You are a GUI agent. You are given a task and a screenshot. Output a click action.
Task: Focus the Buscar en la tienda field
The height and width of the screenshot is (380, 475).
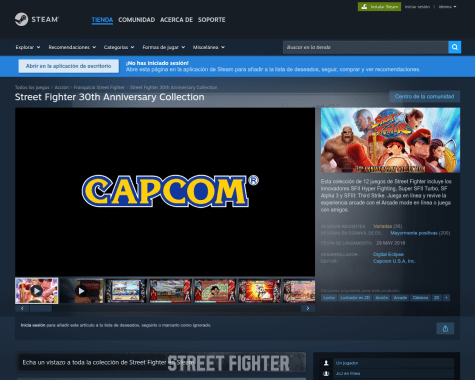[x=366, y=47]
